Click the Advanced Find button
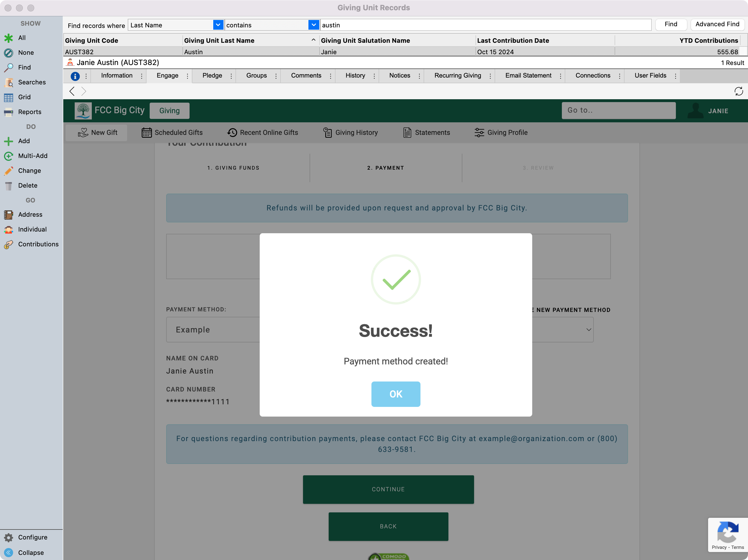 pyautogui.click(x=717, y=24)
